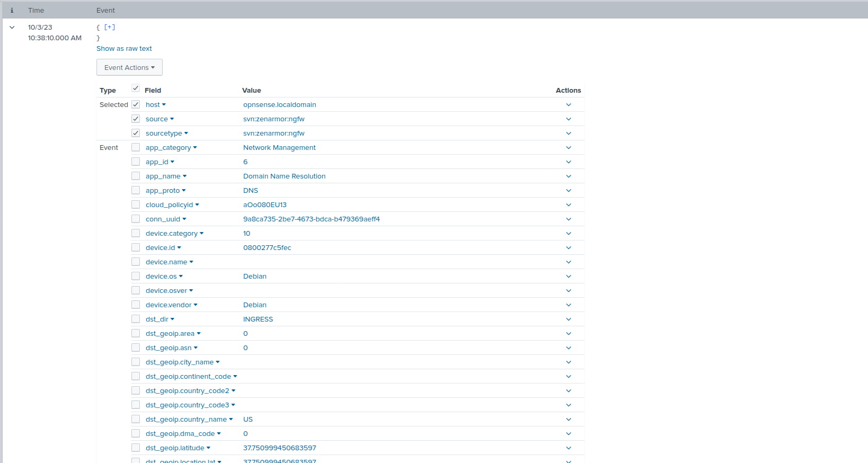Click Show as raw text link
The width and height of the screenshot is (868, 463).
[124, 49]
